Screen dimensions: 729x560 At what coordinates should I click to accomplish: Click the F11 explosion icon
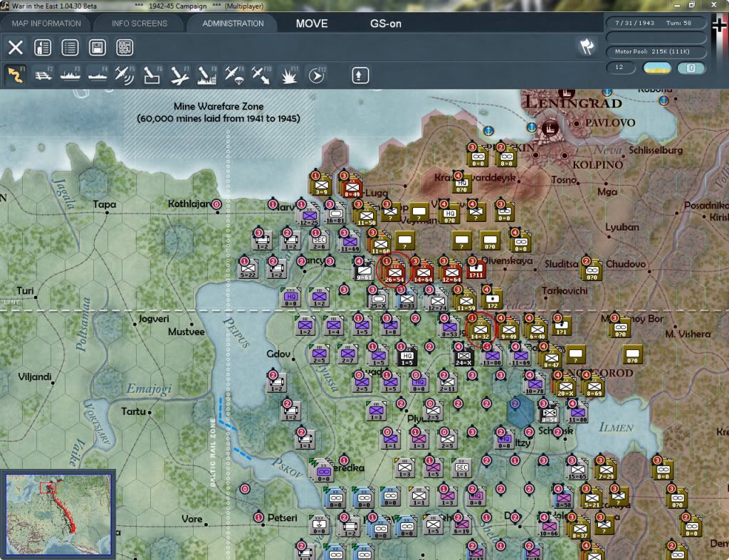[289, 75]
